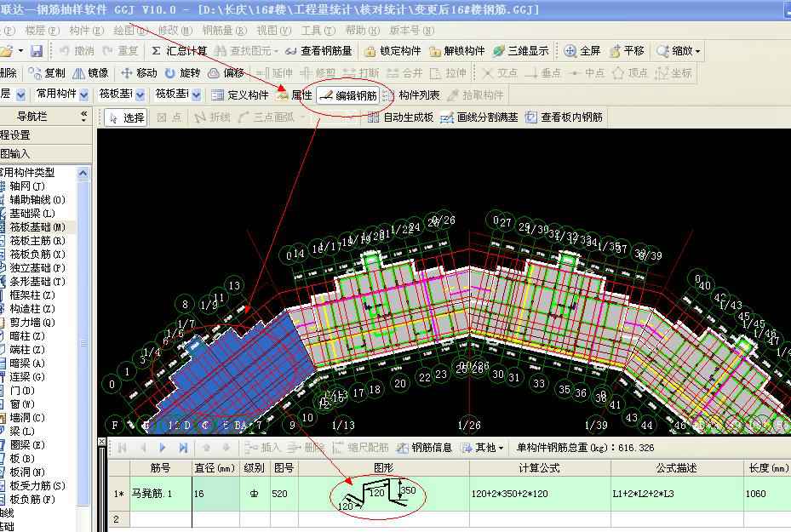This screenshot has height=532, width=791.
Task: Expand the first 筏板基 combo box
Action: point(140,94)
